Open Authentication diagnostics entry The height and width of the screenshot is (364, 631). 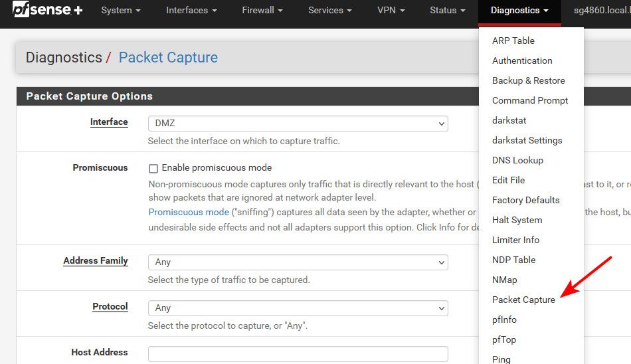coord(522,61)
